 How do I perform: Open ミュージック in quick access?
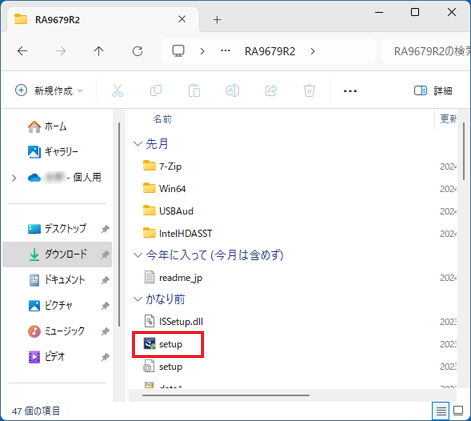56,331
